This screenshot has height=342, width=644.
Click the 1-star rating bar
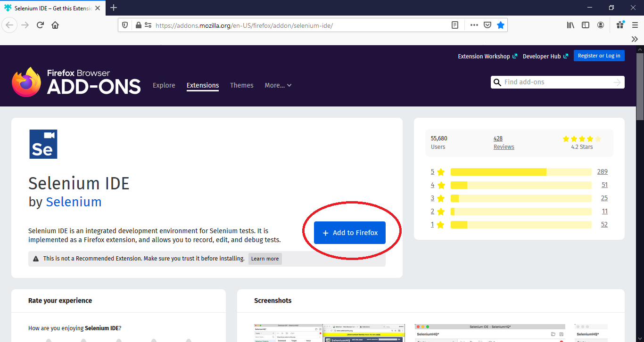[x=521, y=225]
